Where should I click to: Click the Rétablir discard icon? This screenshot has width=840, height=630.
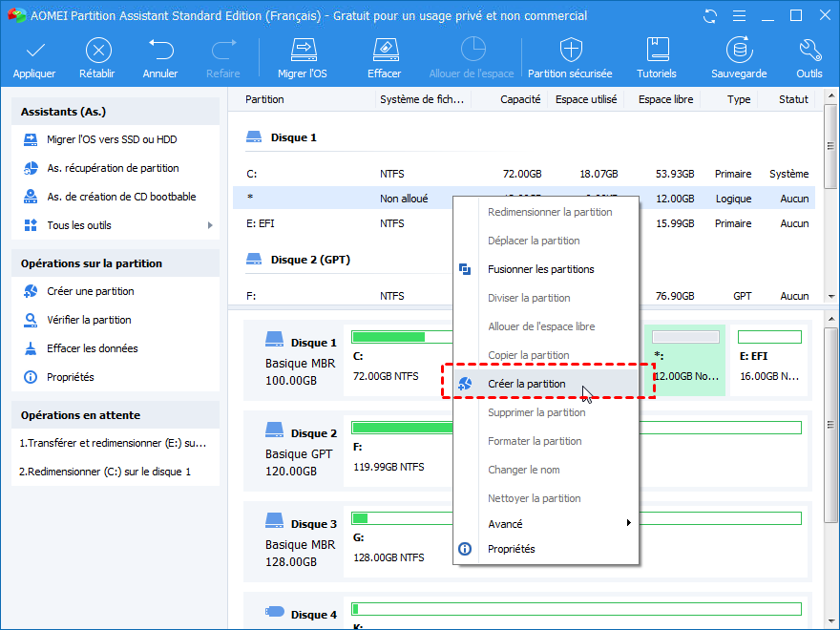pos(98,51)
